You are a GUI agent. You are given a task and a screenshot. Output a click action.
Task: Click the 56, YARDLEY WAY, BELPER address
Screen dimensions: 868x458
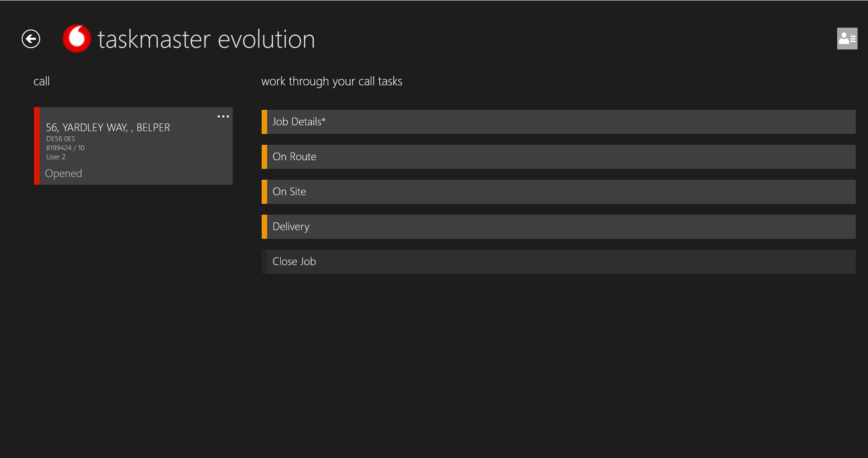108,128
